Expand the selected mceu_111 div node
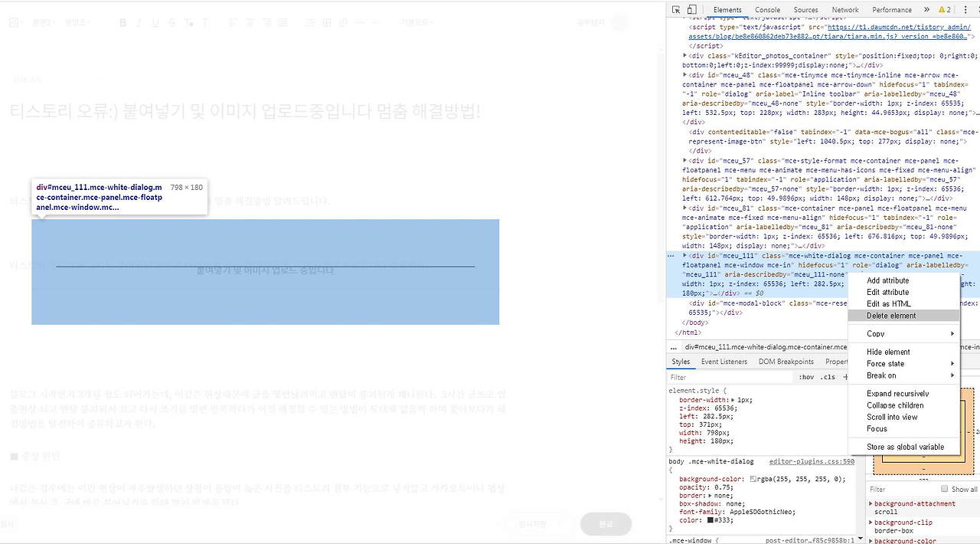 point(685,255)
